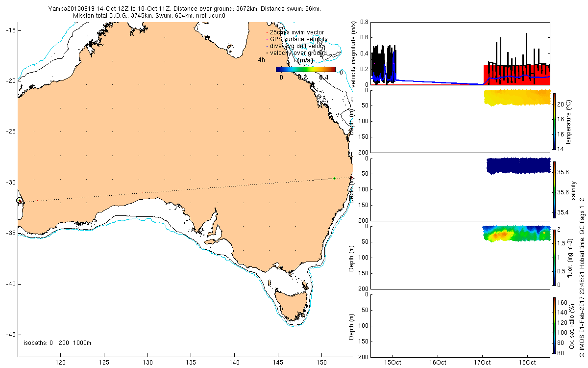
Task: Click the '35.8' tick on salinity colorbar
Action: pyautogui.click(x=563, y=172)
